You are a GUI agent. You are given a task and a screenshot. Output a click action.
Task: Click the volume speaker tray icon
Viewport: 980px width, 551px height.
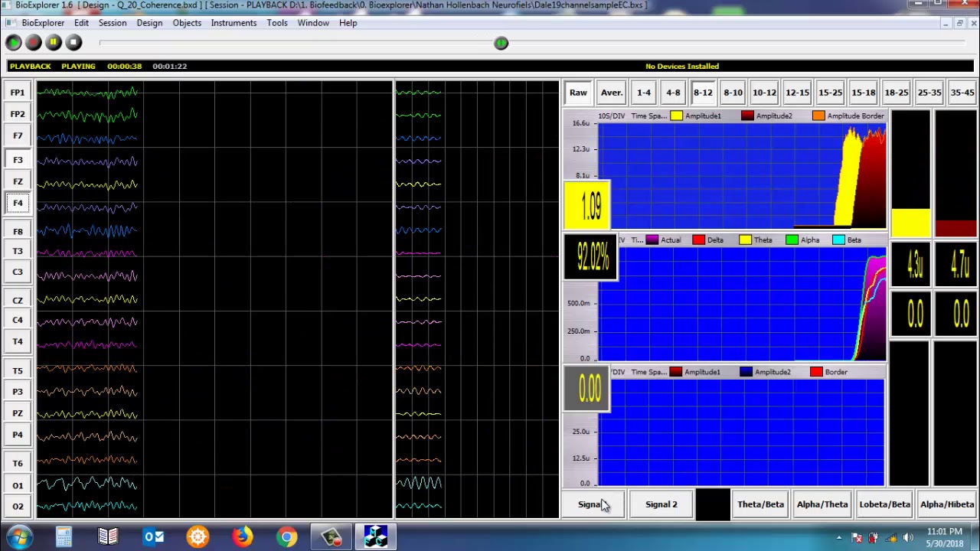[x=908, y=537]
